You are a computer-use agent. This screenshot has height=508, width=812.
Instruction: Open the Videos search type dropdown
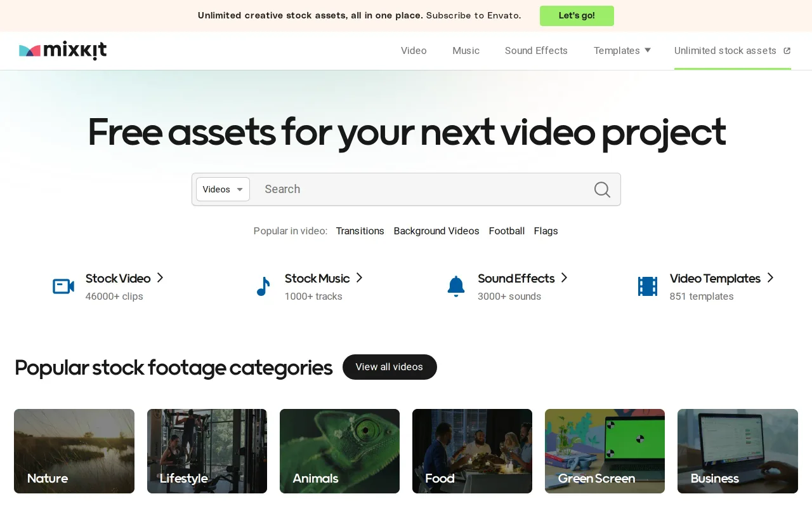[x=223, y=189]
